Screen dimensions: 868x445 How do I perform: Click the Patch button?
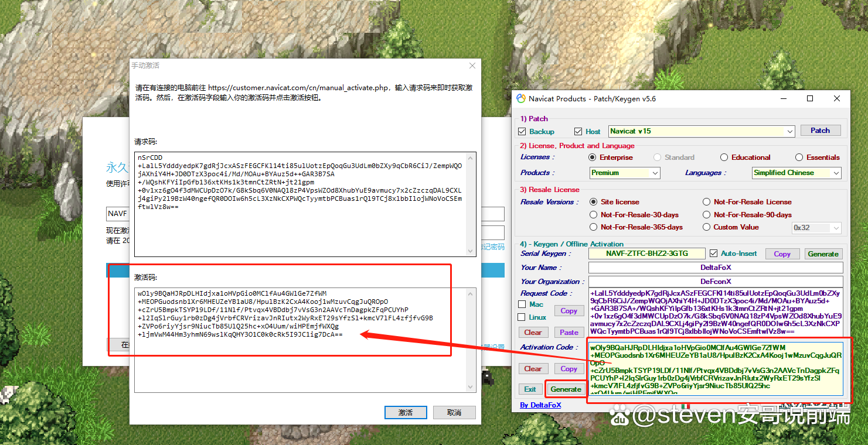(820, 131)
